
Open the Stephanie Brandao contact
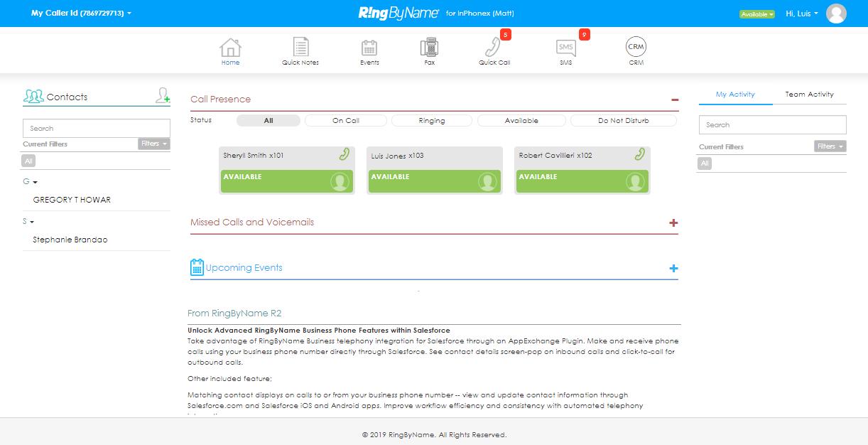coord(70,240)
